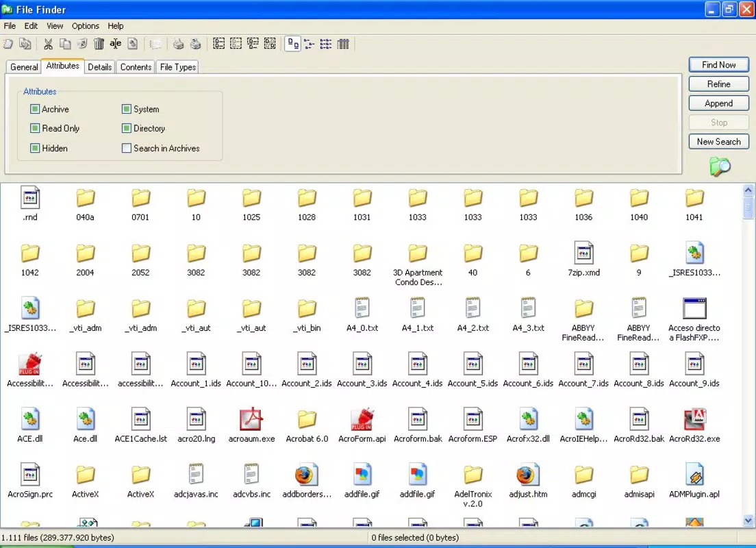
Task: Click the Copy toolbar icon
Action: tap(65, 45)
